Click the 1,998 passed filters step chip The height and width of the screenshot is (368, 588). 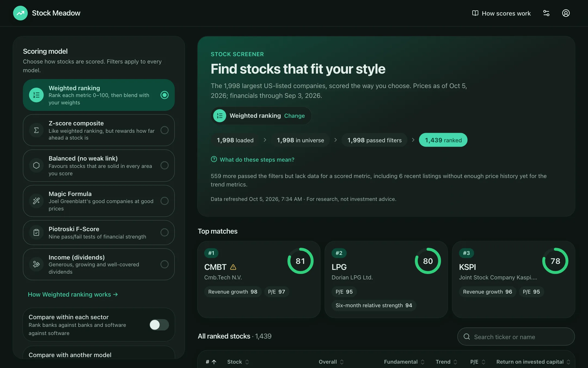click(375, 140)
